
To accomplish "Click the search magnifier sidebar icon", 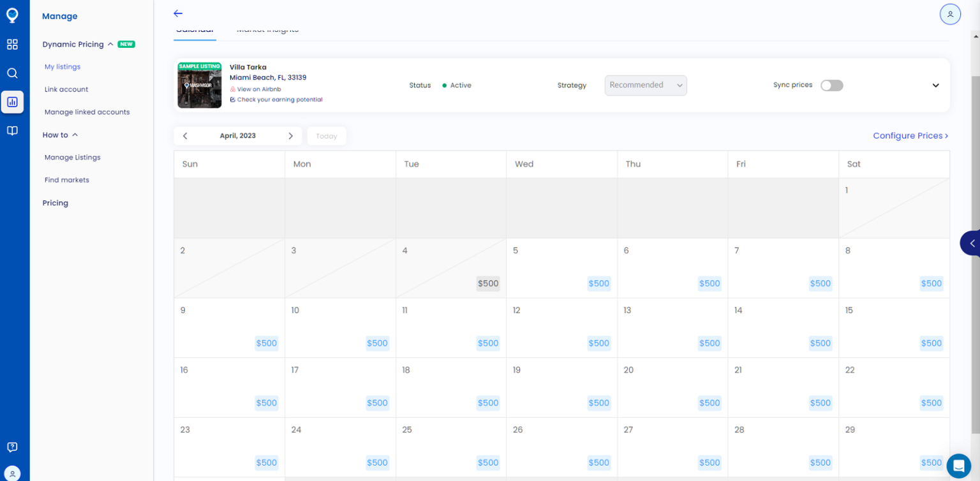I will pos(12,73).
